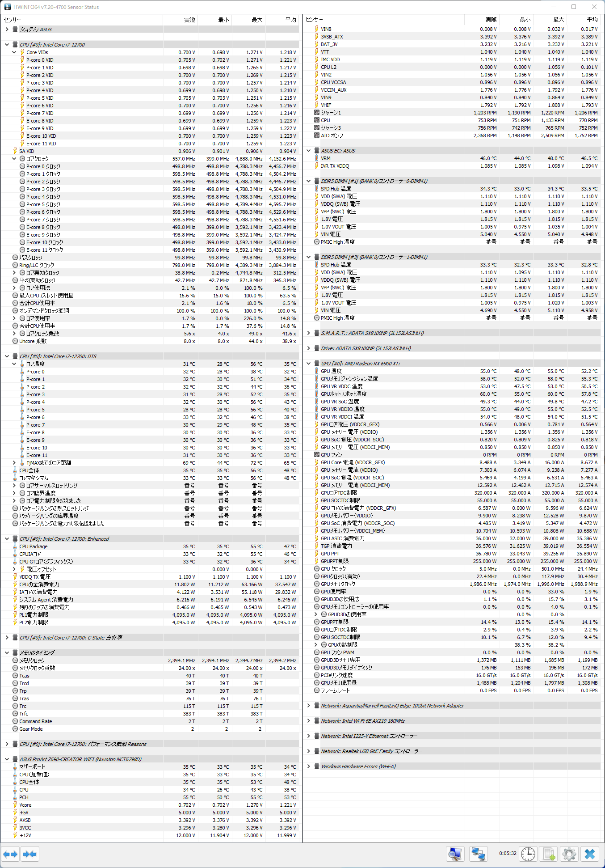Expand the コア実効クロック node

14,273
